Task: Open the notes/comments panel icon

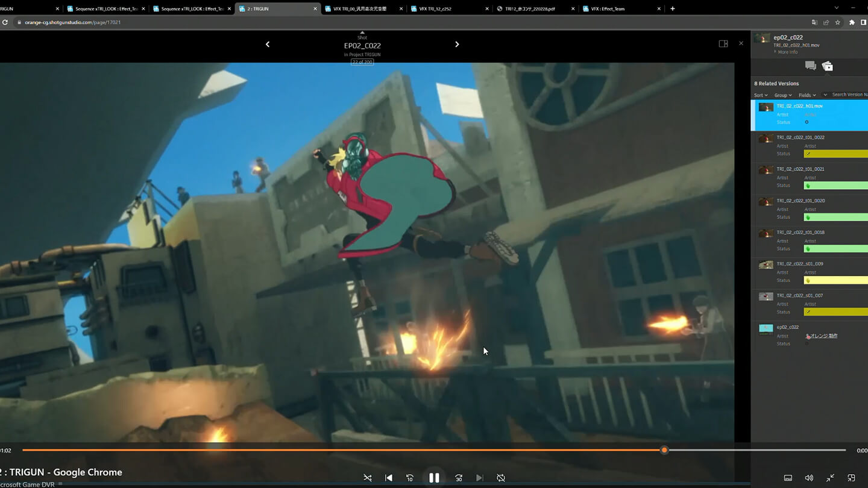Action: tap(810, 66)
